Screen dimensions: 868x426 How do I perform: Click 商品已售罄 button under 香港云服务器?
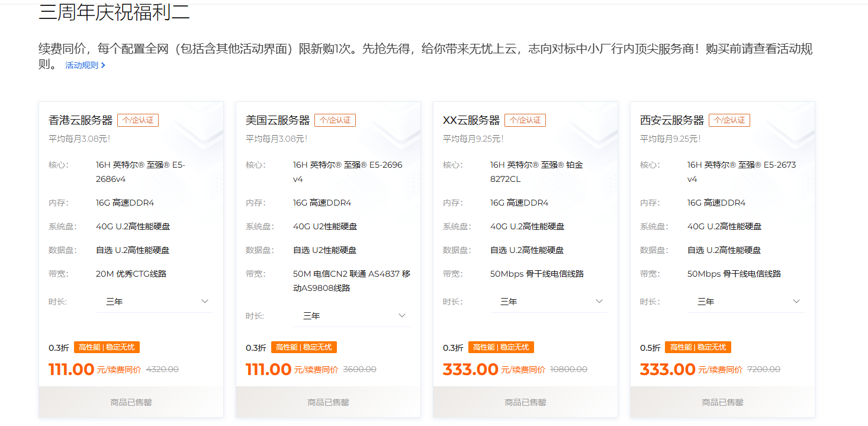point(131,402)
